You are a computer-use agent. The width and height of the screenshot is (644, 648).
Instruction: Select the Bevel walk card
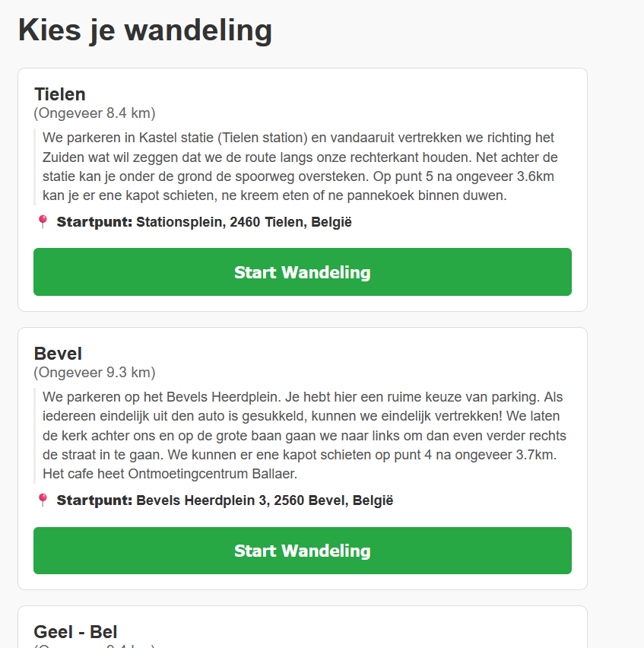coord(302,456)
